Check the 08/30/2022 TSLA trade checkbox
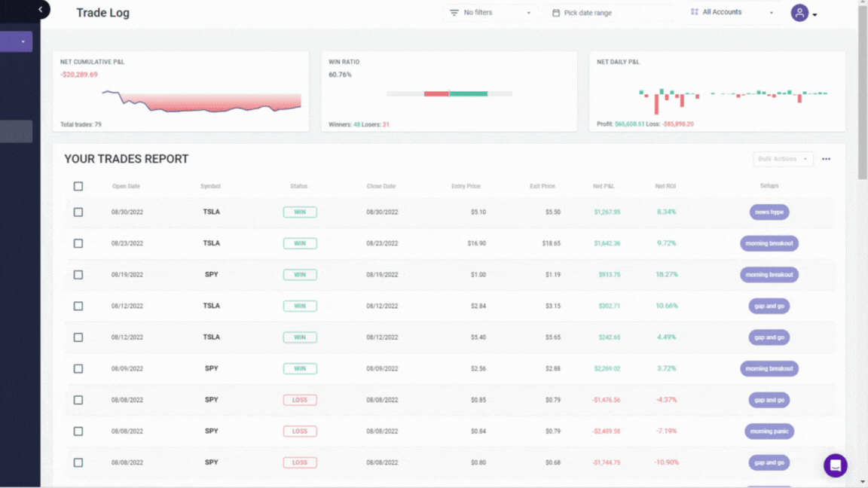 pos(78,212)
